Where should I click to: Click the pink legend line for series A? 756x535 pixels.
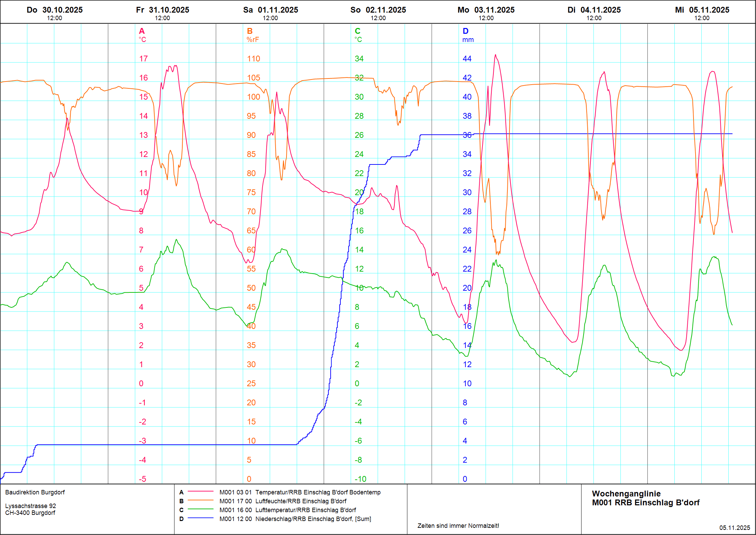200,492
